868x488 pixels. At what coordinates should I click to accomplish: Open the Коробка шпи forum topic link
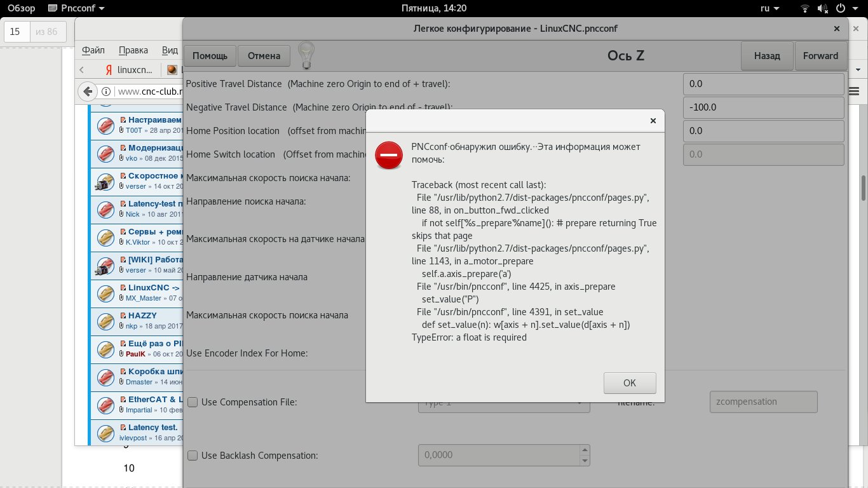click(156, 372)
